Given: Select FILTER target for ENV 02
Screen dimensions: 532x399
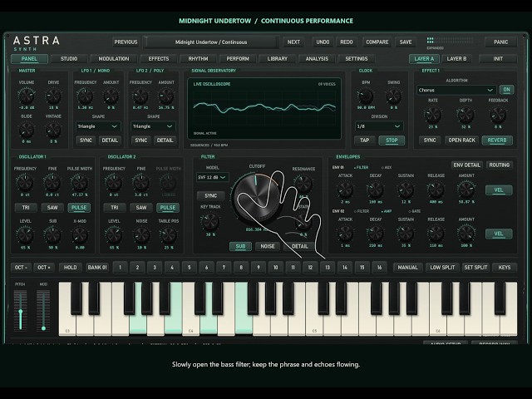Looking at the screenshot, I should (x=362, y=211).
